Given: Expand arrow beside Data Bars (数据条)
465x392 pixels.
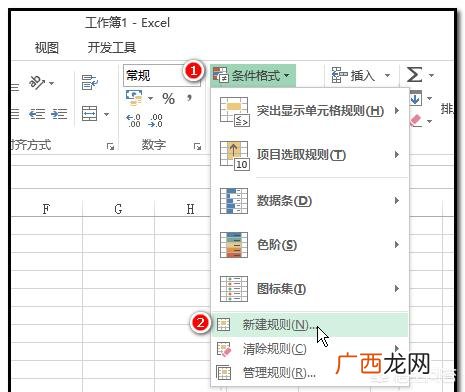Looking at the screenshot, I should coord(396,200).
